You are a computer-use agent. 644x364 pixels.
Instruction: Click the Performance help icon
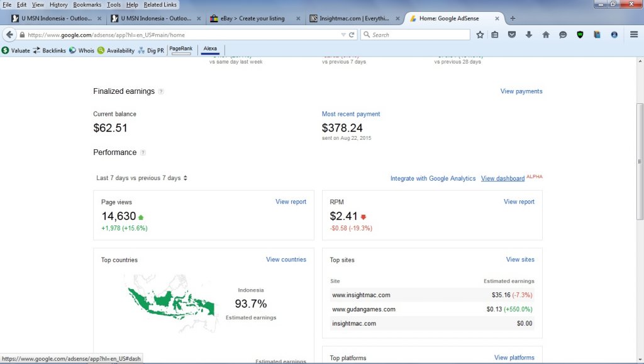143,152
